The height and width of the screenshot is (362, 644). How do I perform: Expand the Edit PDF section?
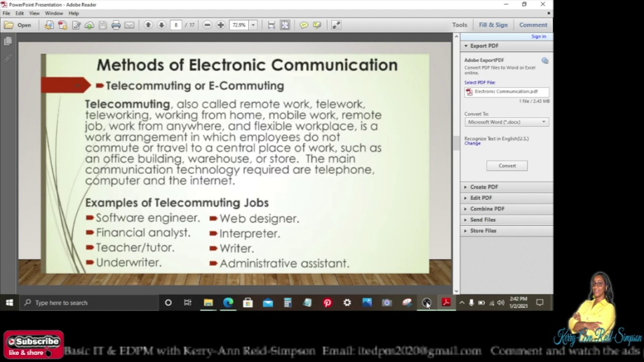(x=506, y=198)
